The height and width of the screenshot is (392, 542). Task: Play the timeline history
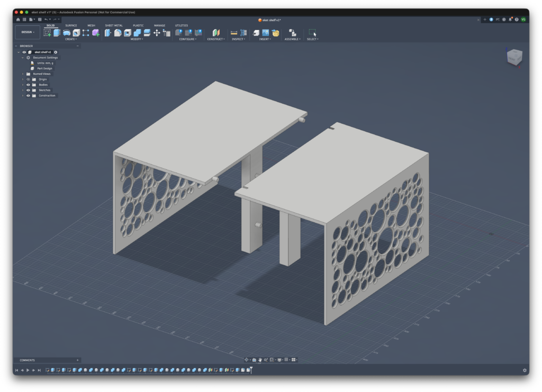coord(28,370)
